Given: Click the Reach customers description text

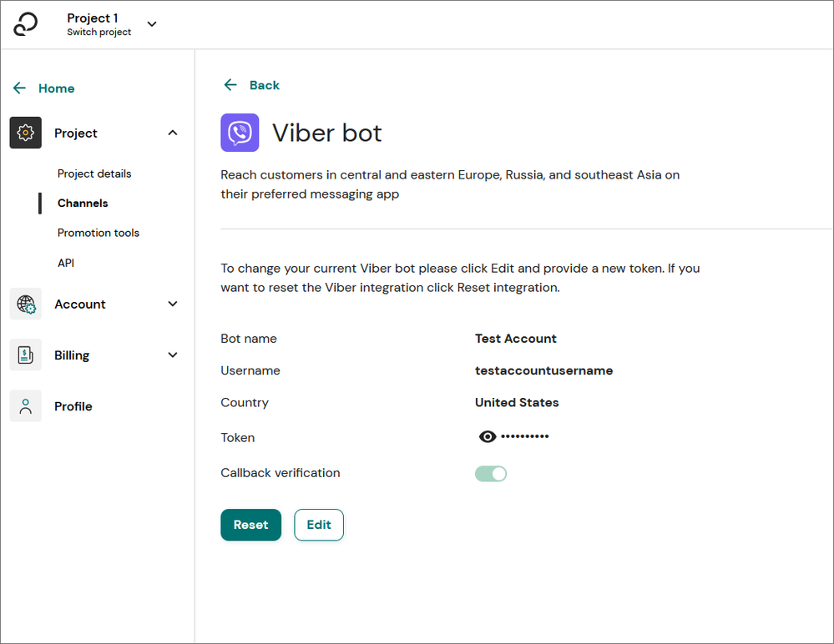Looking at the screenshot, I should pos(450,184).
